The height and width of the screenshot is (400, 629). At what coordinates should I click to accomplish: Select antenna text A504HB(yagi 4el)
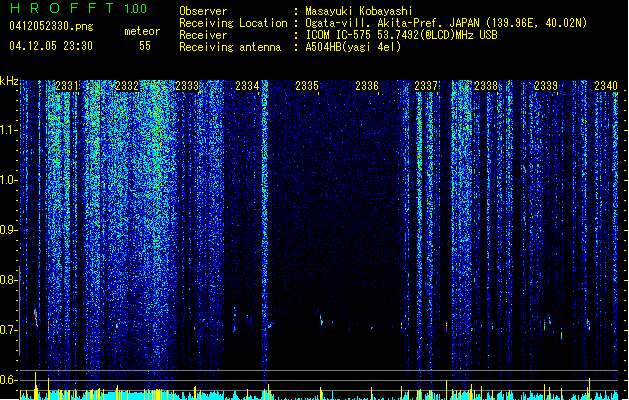(353, 47)
